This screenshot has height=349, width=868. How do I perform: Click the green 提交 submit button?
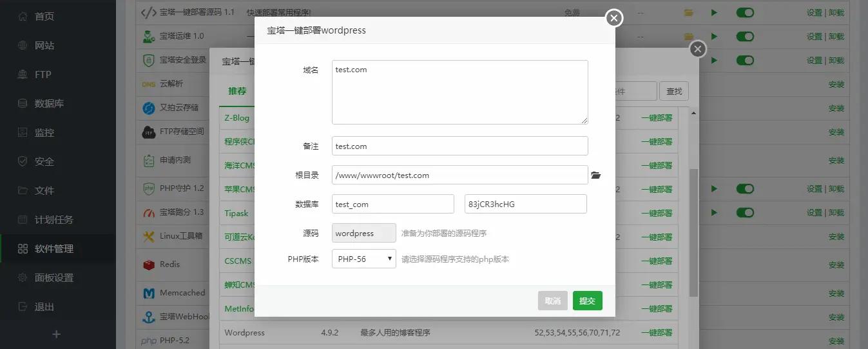(587, 301)
